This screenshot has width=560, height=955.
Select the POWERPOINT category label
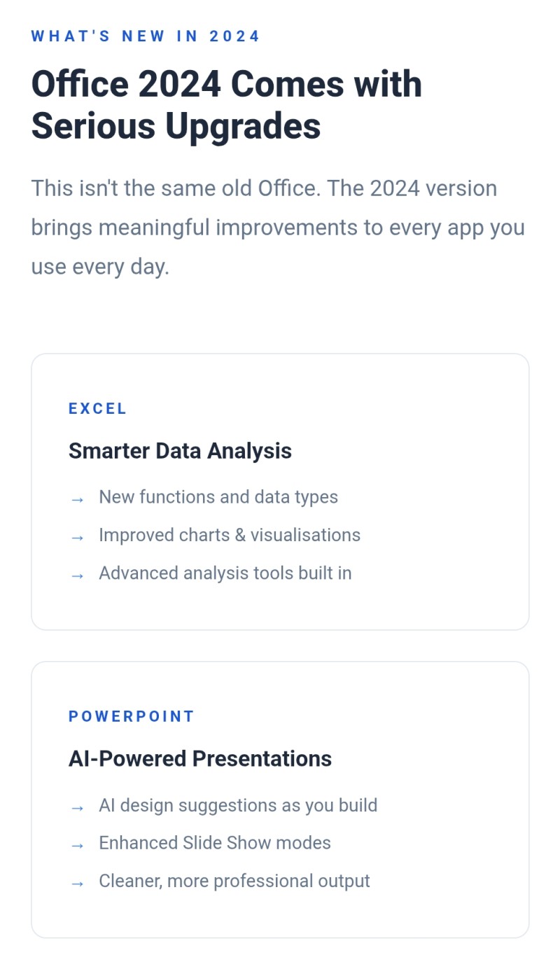click(x=131, y=716)
